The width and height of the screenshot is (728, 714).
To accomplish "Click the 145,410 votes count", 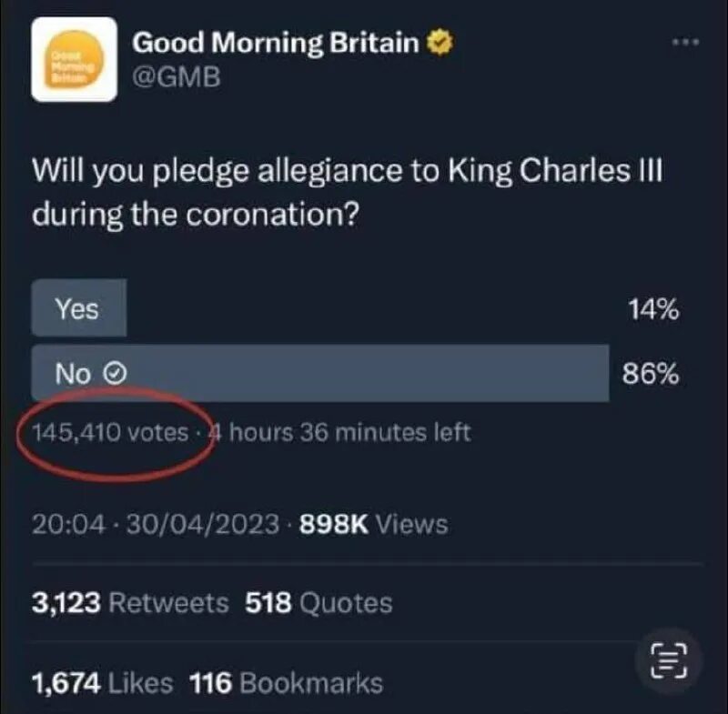I will [x=110, y=432].
